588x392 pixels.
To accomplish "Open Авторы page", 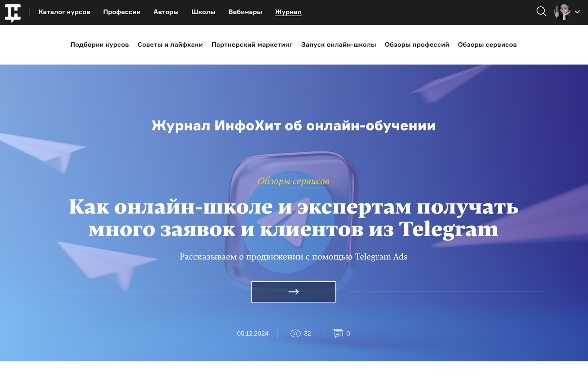I will (166, 12).
